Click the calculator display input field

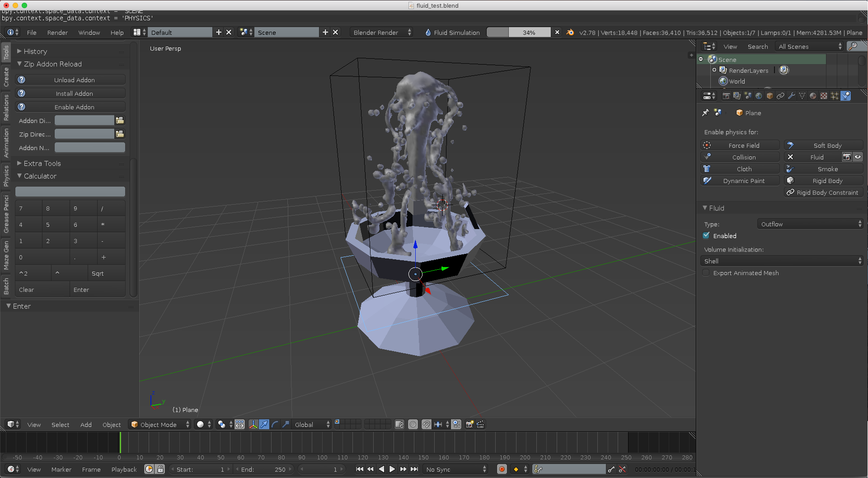(x=70, y=192)
